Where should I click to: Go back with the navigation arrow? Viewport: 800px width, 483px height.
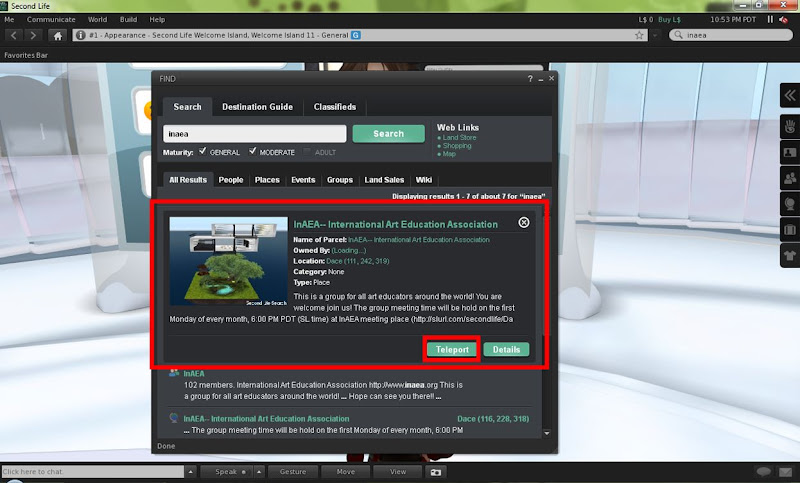(x=14, y=35)
